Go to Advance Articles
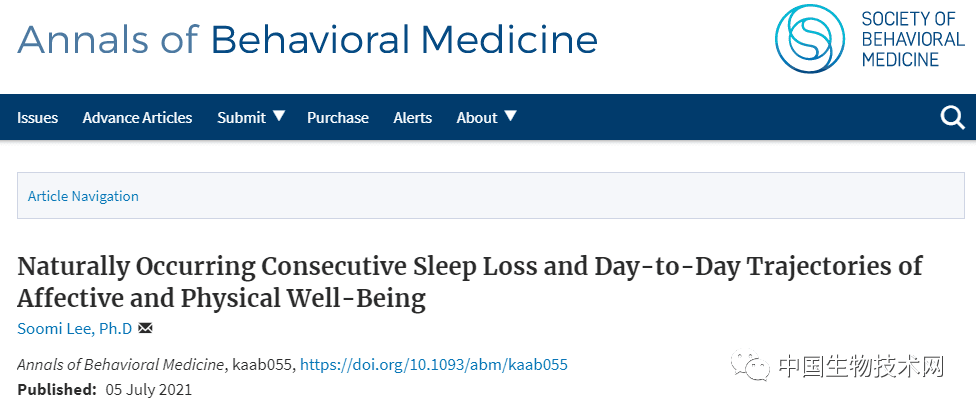Viewport: 976px width, 409px height. click(138, 118)
